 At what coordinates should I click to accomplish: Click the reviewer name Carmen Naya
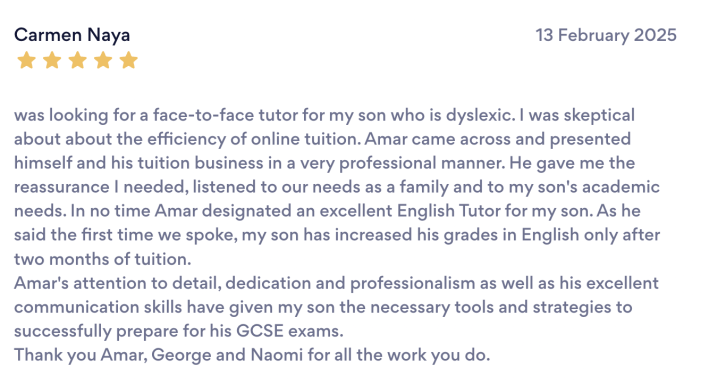point(72,35)
